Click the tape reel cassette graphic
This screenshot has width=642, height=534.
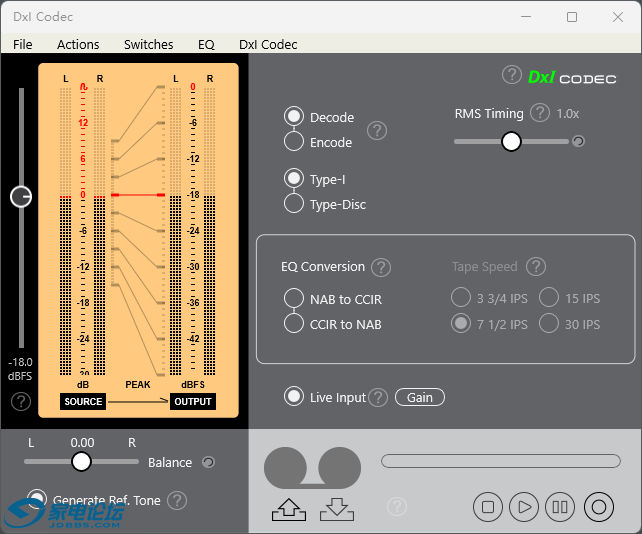(312, 468)
